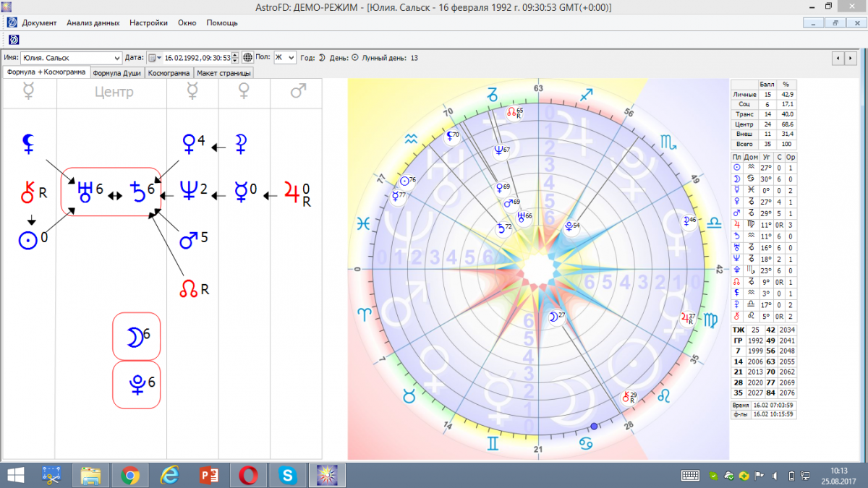Select the Moon symbol in the formula panel

click(135, 337)
